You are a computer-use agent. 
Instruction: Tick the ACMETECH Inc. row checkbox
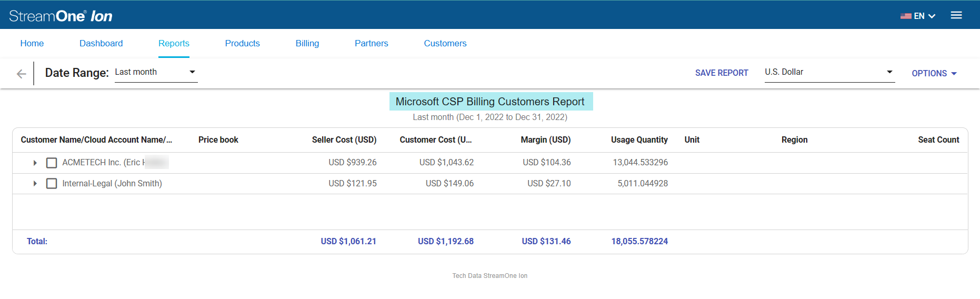point(52,163)
